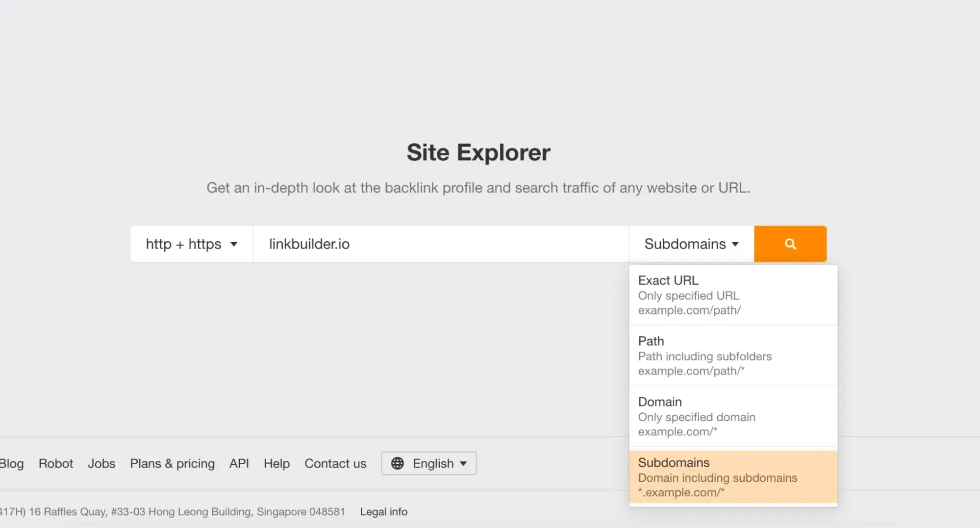Pick the highlighted Subdomains option
The image size is (980, 528).
click(732, 477)
